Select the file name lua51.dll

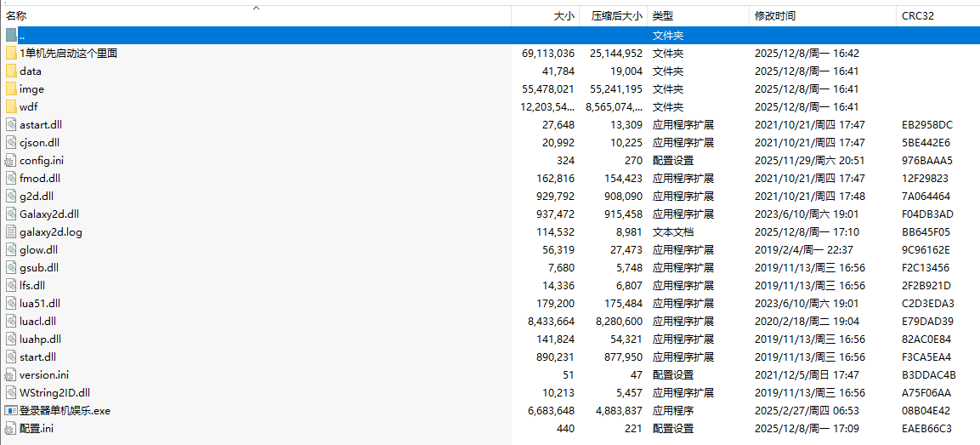[39, 304]
